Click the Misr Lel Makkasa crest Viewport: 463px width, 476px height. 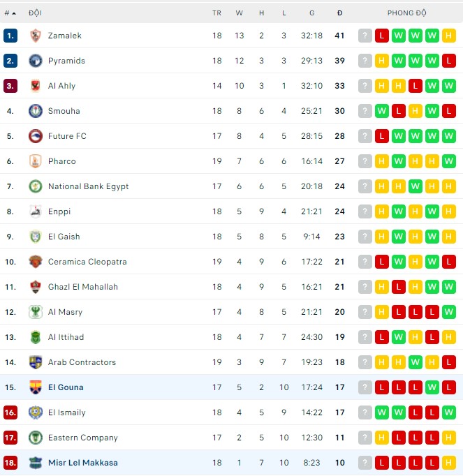[x=36, y=463]
